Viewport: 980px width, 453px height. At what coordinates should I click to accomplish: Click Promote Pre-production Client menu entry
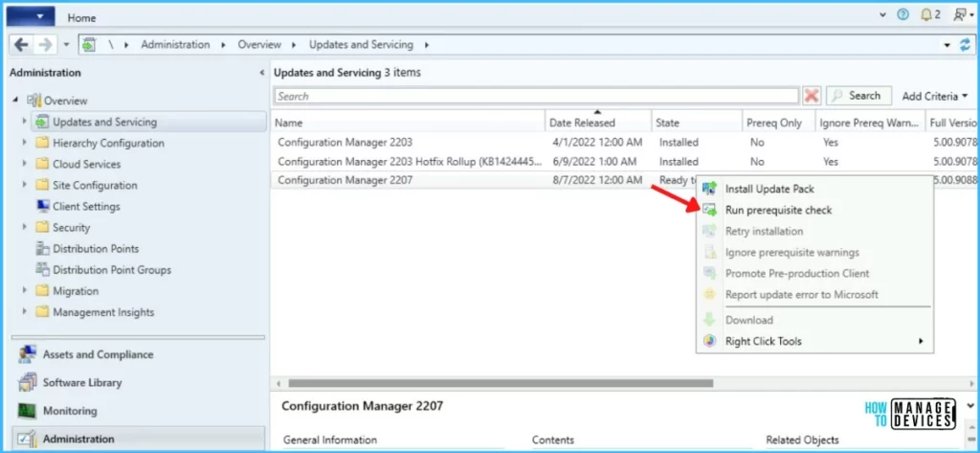pos(815,273)
